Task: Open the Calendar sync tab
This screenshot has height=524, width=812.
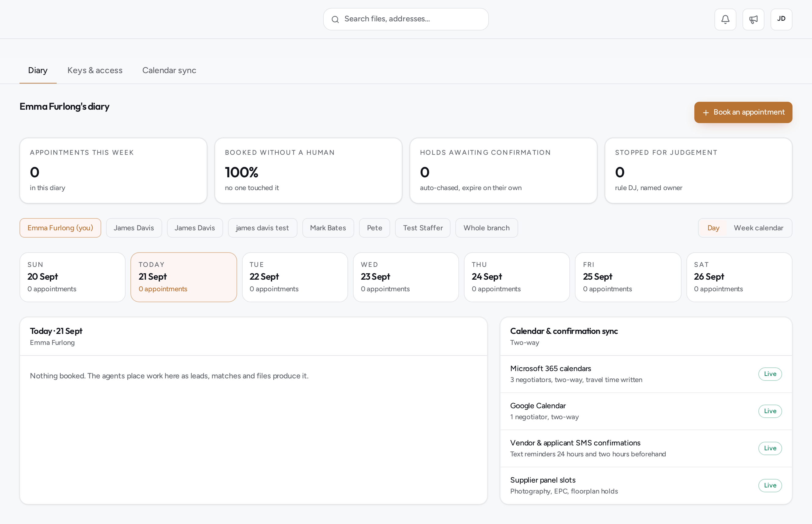Action: click(169, 70)
